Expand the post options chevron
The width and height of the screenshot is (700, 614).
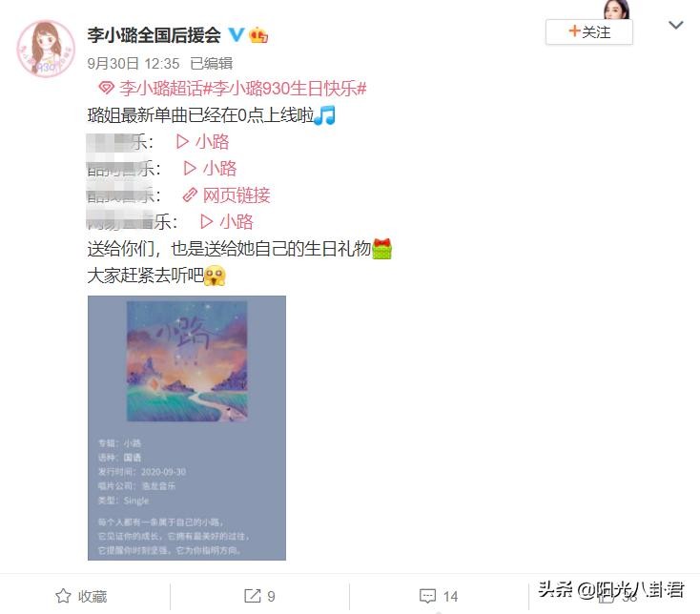pyautogui.click(x=676, y=25)
